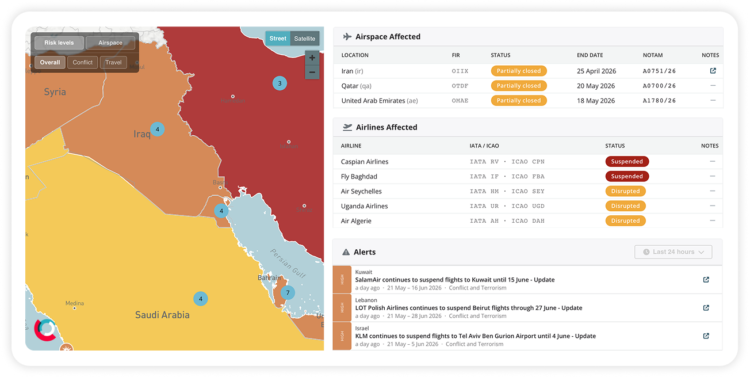Click the map zoom in plus button
This screenshot has height=377, width=750.
312,58
